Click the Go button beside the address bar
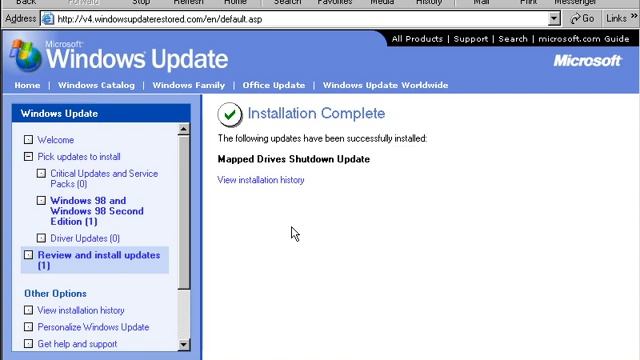 pyautogui.click(x=582, y=18)
